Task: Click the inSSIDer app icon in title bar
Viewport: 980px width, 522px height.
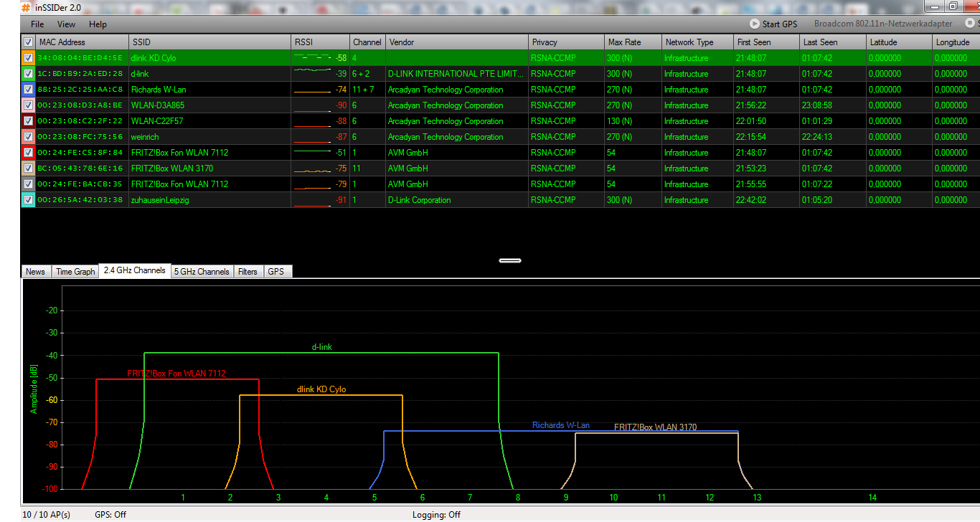Action: click(27, 6)
